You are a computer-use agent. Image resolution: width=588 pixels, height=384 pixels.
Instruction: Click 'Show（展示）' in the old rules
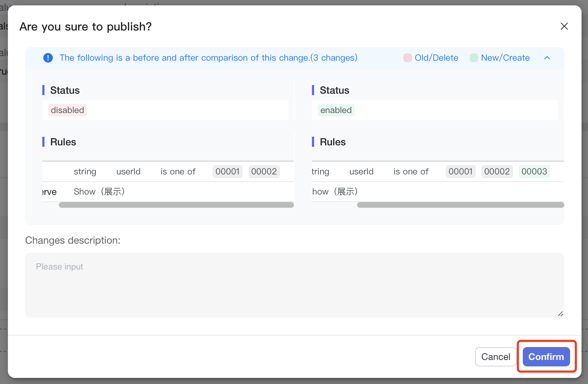(x=99, y=192)
